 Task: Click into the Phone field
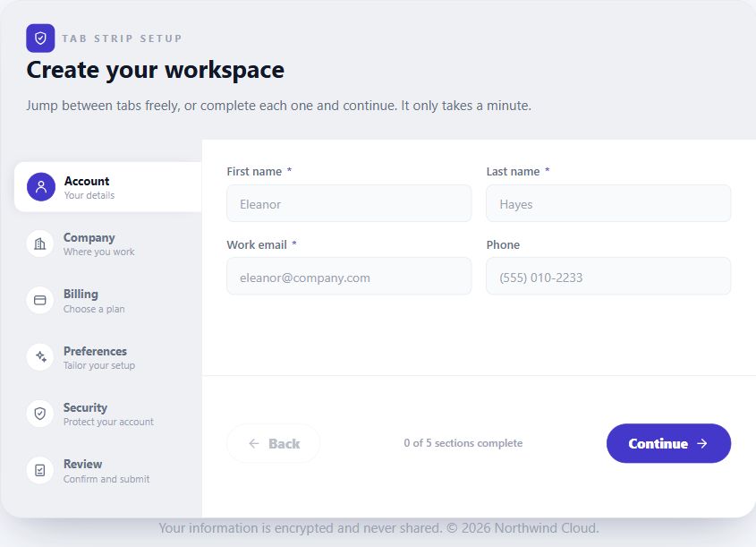tap(608, 277)
